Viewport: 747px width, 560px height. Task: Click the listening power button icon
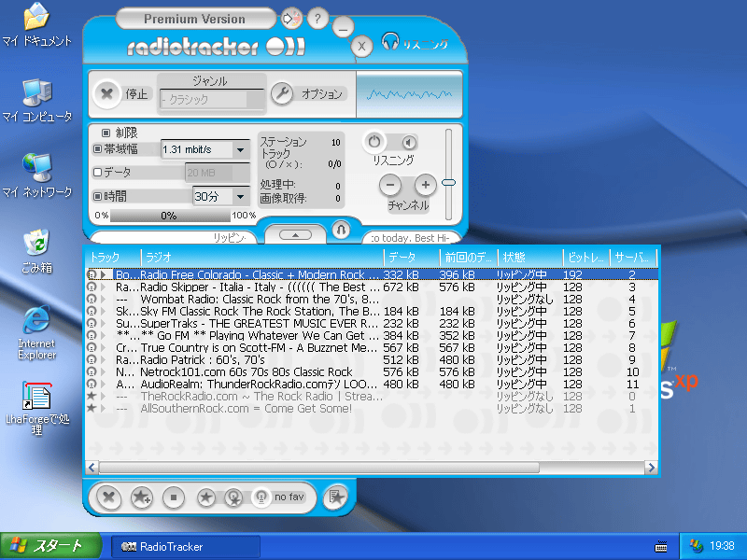coord(374,142)
